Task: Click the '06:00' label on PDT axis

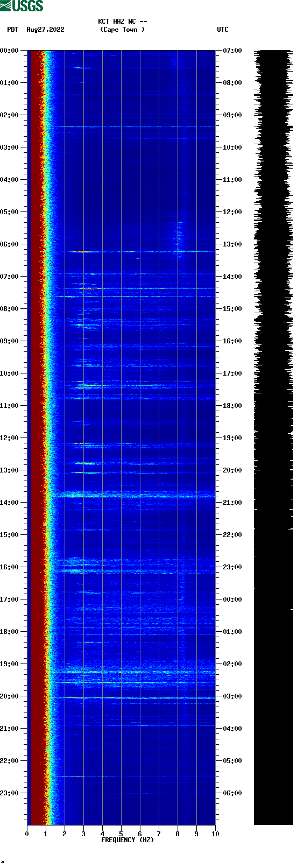Action: click(x=10, y=244)
